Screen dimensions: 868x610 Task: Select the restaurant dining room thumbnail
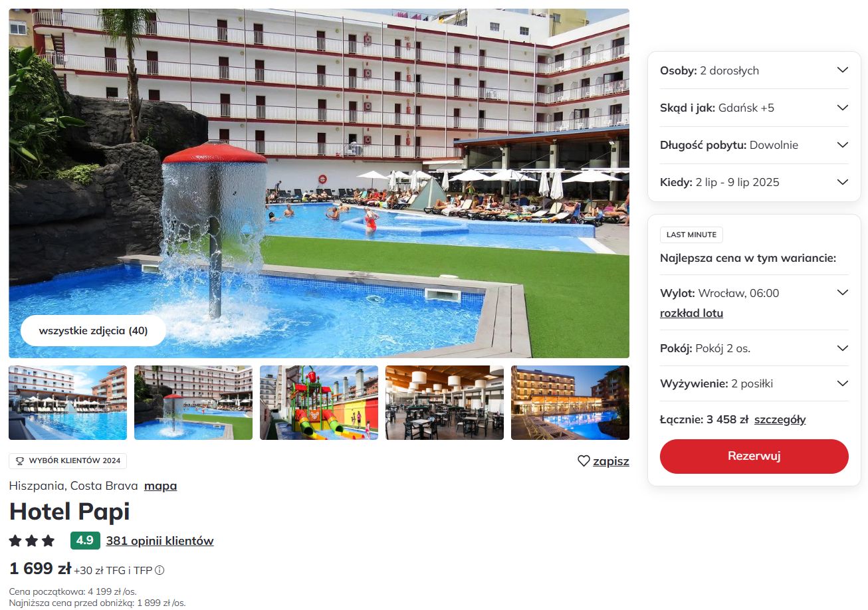(x=445, y=403)
